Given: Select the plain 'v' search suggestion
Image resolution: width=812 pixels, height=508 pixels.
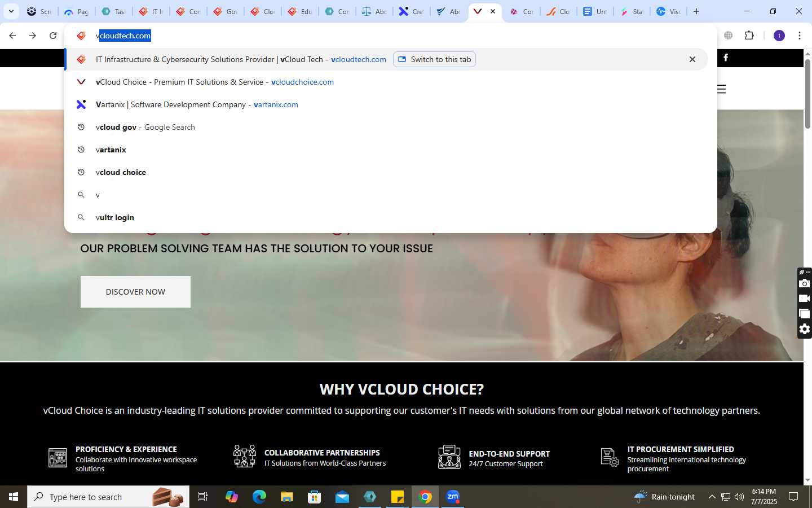Looking at the screenshot, I should tap(386, 195).
